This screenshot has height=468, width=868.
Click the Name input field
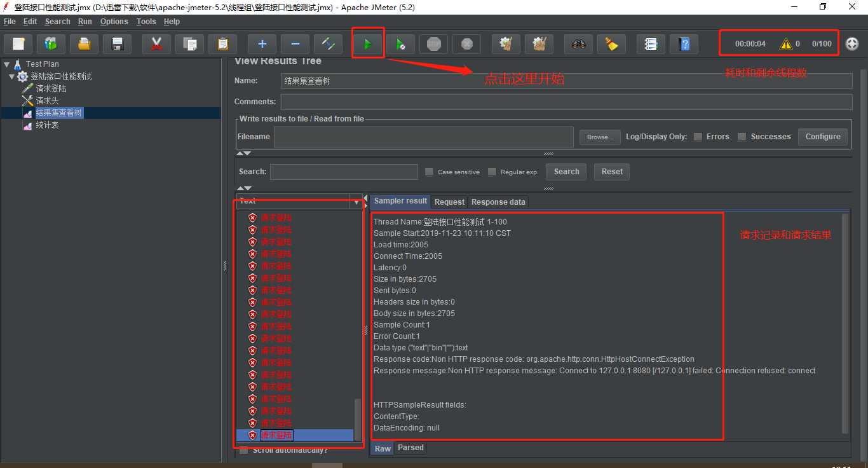[x=566, y=81]
